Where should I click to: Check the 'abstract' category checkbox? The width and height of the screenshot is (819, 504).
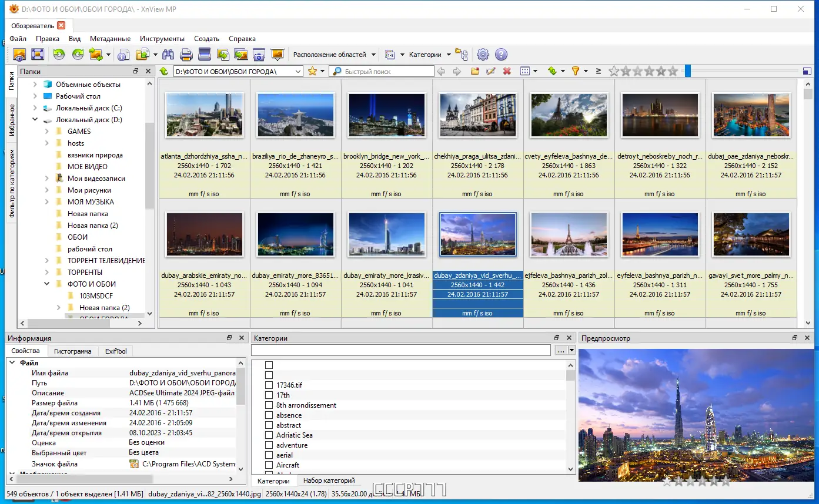[269, 425]
